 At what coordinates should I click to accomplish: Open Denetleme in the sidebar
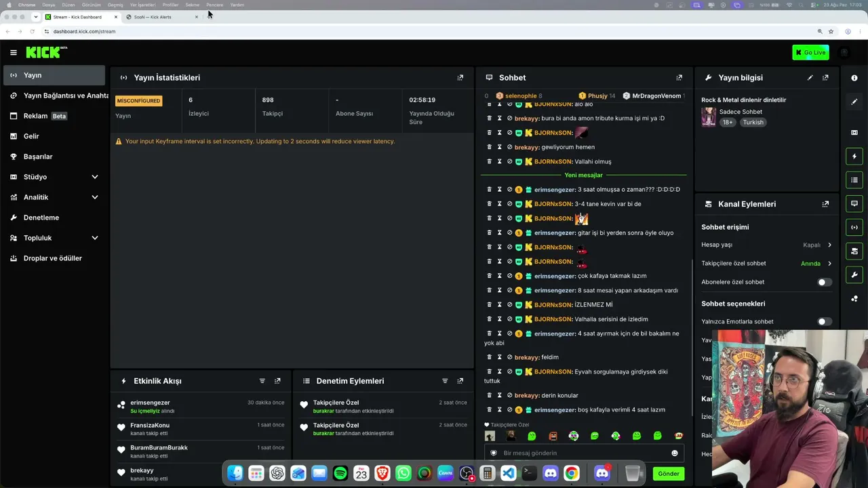[54, 218]
